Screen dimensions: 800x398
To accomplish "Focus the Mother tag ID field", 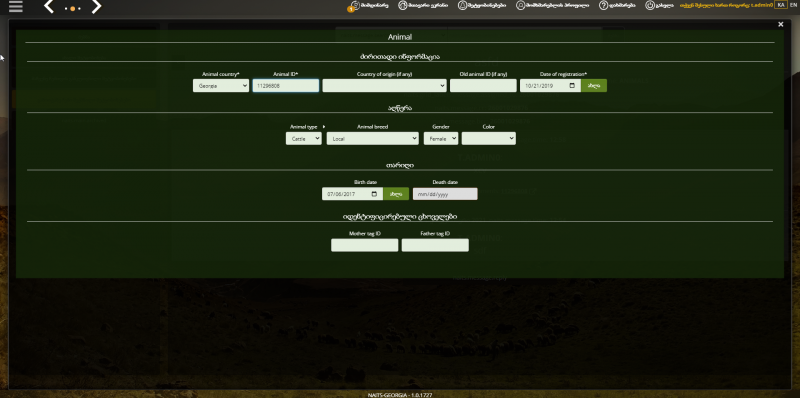I will click(x=364, y=245).
